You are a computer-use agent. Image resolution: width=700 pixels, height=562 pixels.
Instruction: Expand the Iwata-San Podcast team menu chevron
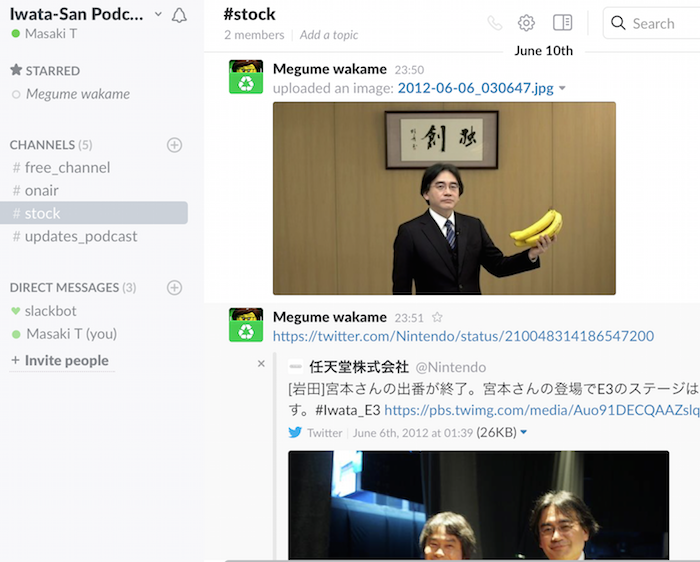[x=158, y=14]
